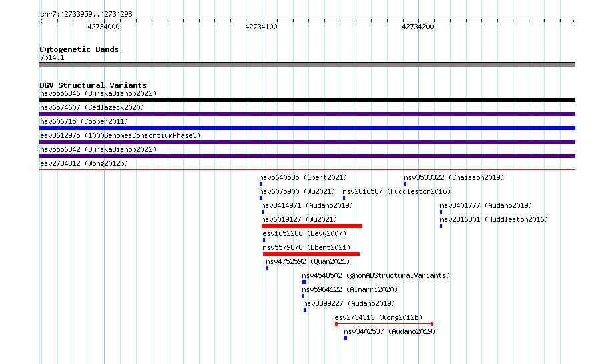Select blue marker under nsv5640585

261,184
